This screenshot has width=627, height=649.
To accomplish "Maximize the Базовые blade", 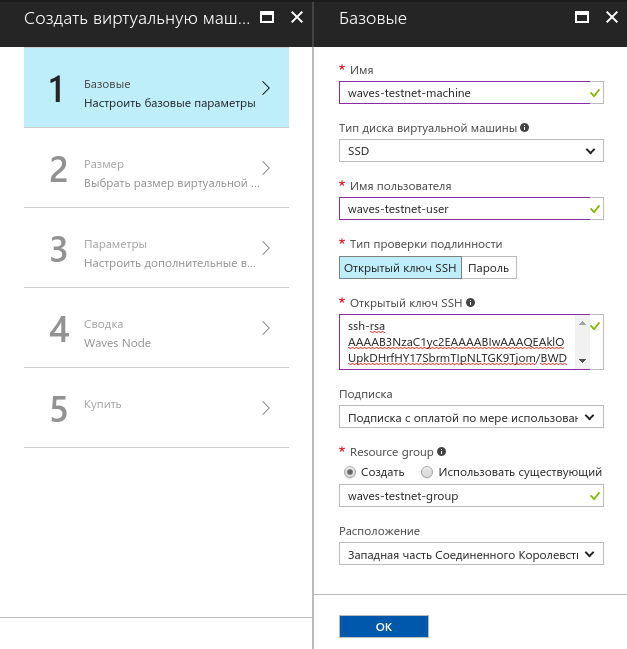I will 579,18.
